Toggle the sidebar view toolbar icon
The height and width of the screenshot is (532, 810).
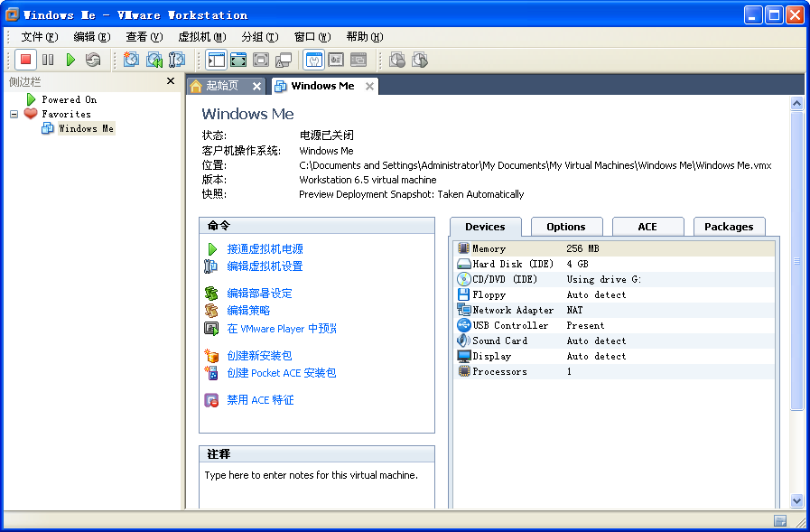coord(216,60)
